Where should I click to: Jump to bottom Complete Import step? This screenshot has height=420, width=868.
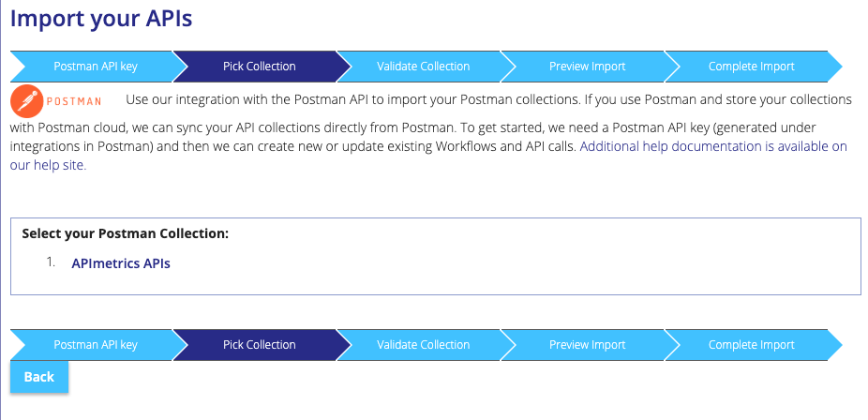coord(751,345)
